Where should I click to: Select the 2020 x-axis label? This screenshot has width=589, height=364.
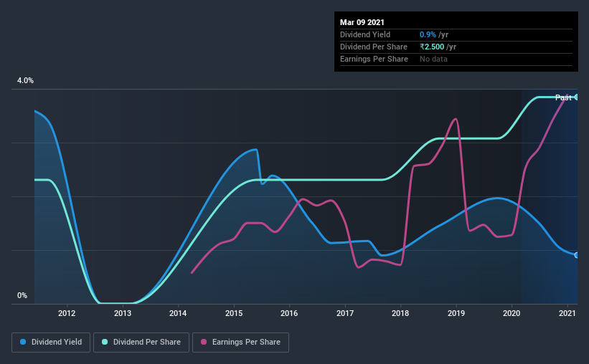512,313
